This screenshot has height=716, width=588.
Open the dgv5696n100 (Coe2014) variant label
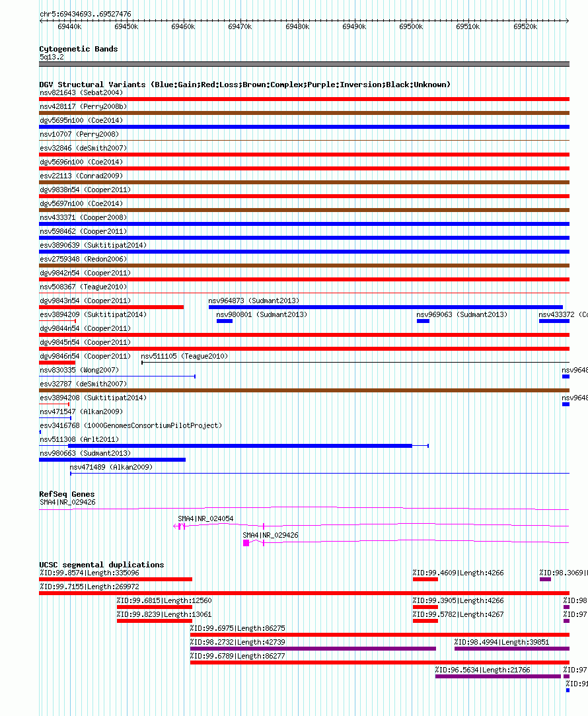click(x=81, y=162)
